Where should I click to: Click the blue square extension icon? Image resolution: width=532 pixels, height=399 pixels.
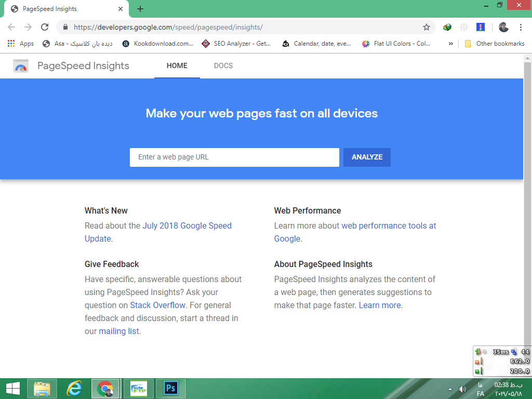481,27
